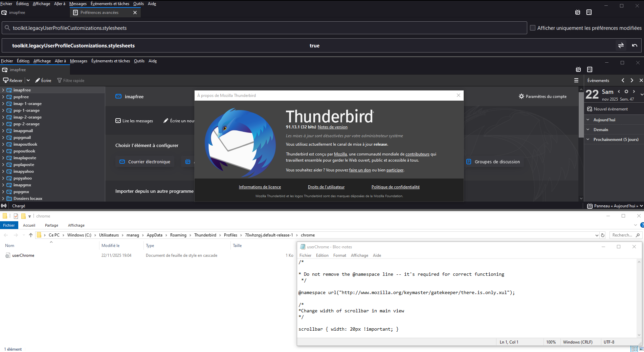Open the dropdown arrow next to Relever
This screenshot has width=644, height=352.
tap(28, 80)
